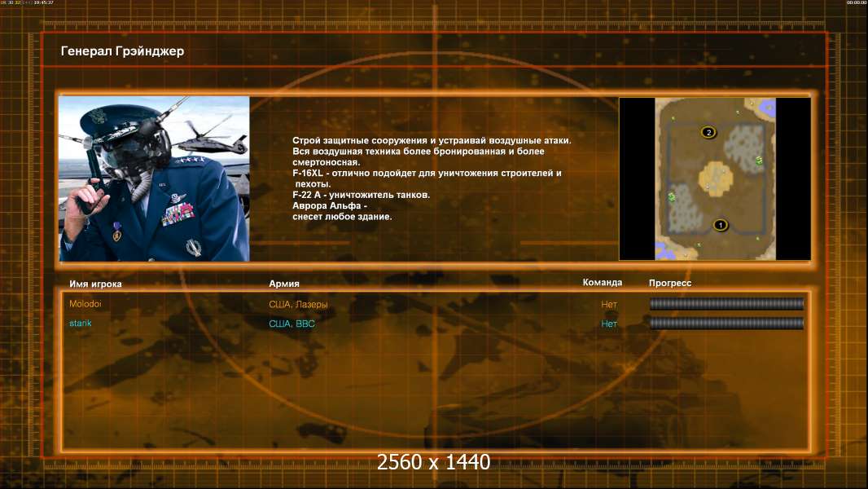Click the helicopter in the general's portrait

pos(214,138)
